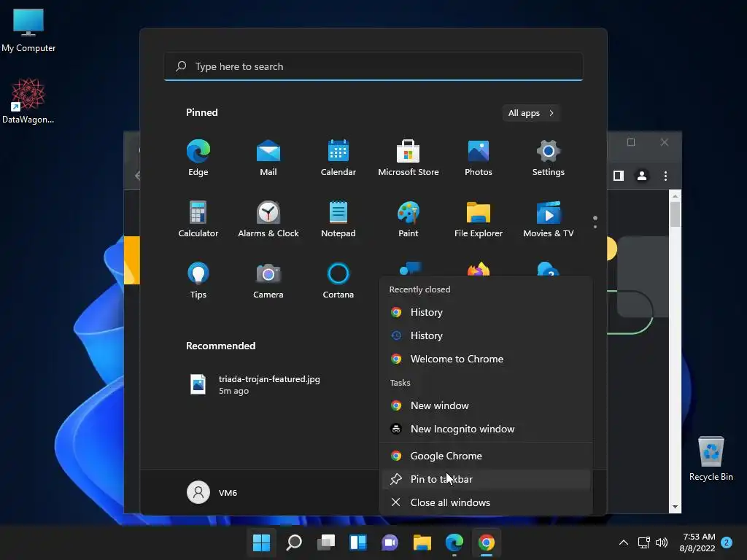
Task: Open File Explorer in taskbar
Action: tap(422, 542)
